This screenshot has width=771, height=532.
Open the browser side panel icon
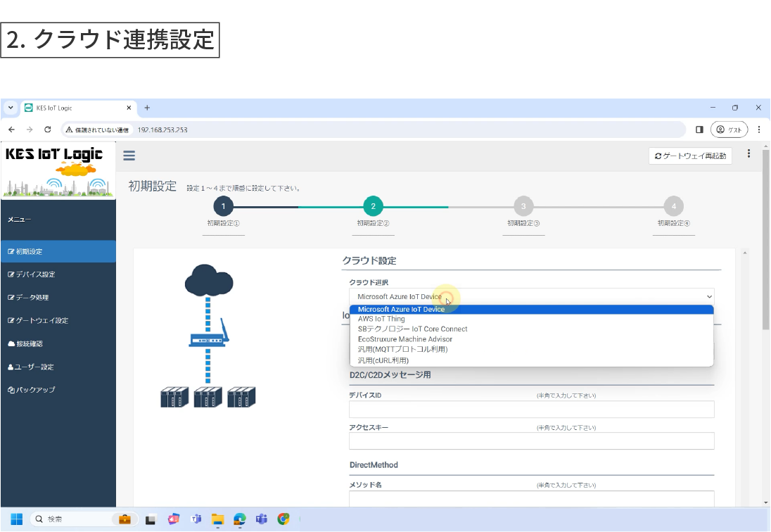699,129
